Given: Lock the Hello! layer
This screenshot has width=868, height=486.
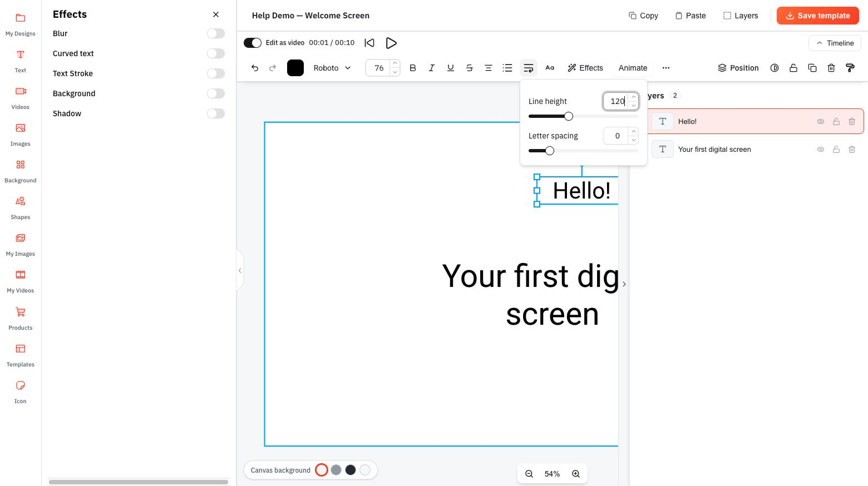Looking at the screenshot, I should pos(836,122).
